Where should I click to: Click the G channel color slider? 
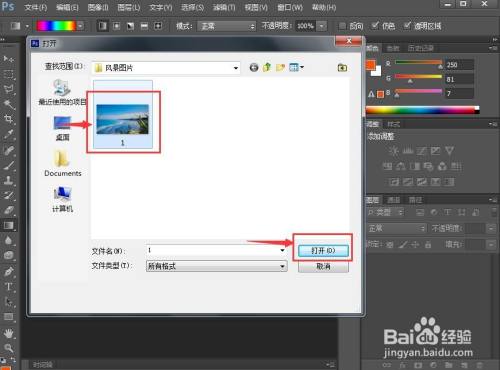click(x=418, y=78)
